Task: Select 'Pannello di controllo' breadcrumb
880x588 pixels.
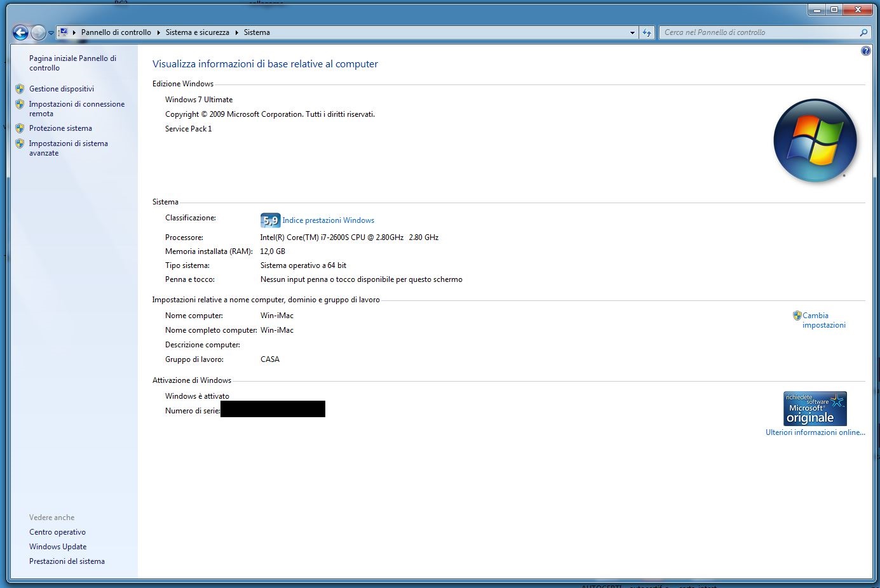Action: pyautogui.click(x=116, y=32)
